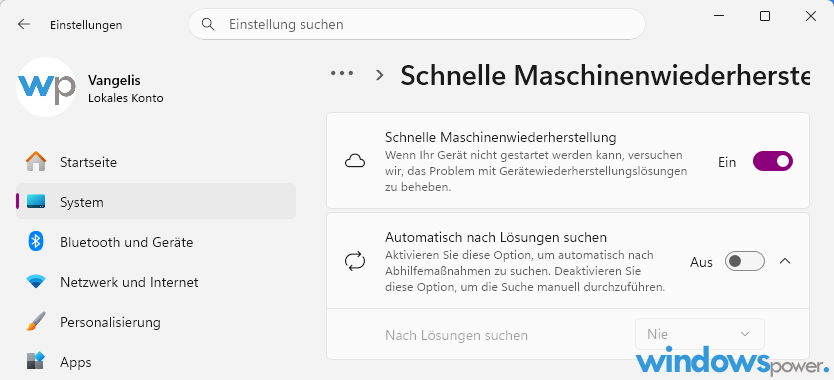
Task: Collapse the Automatisch nach Lösungen section
Action: (x=785, y=261)
